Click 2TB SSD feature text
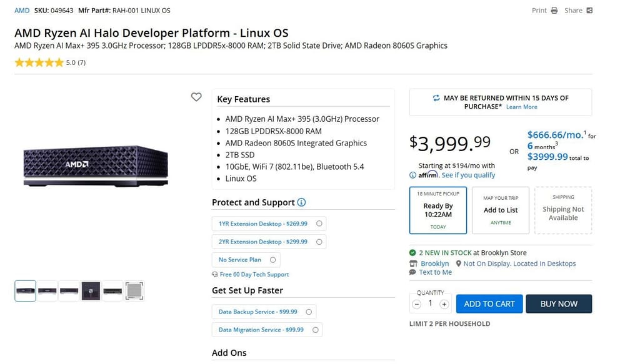 [x=240, y=155]
